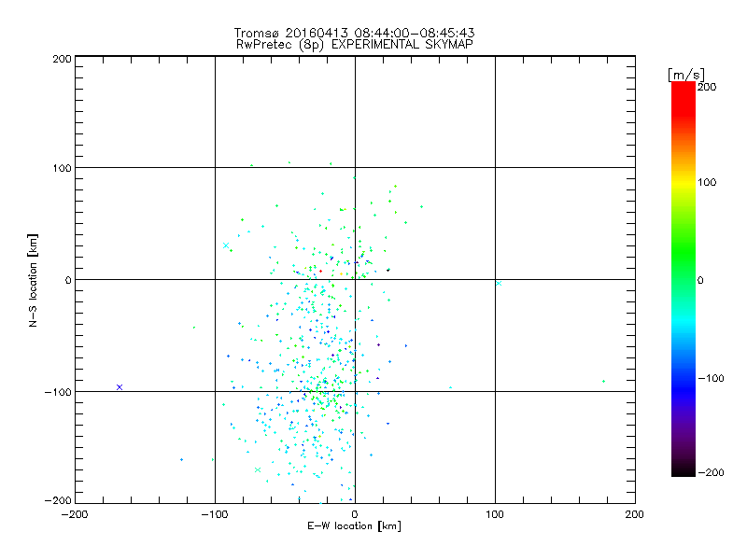The image size is (747, 560).
Task: Click the red data point just above the zero line
Action: pyautogui.click(x=320, y=271)
